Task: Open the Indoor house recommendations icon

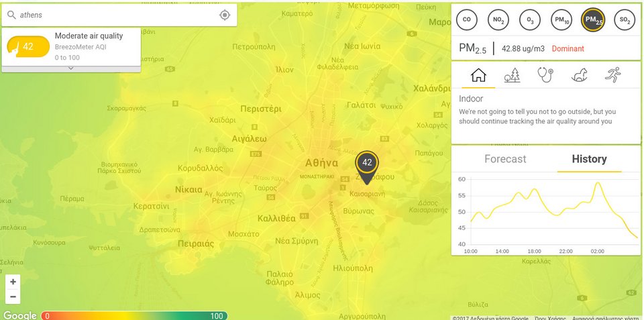Action: point(478,75)
